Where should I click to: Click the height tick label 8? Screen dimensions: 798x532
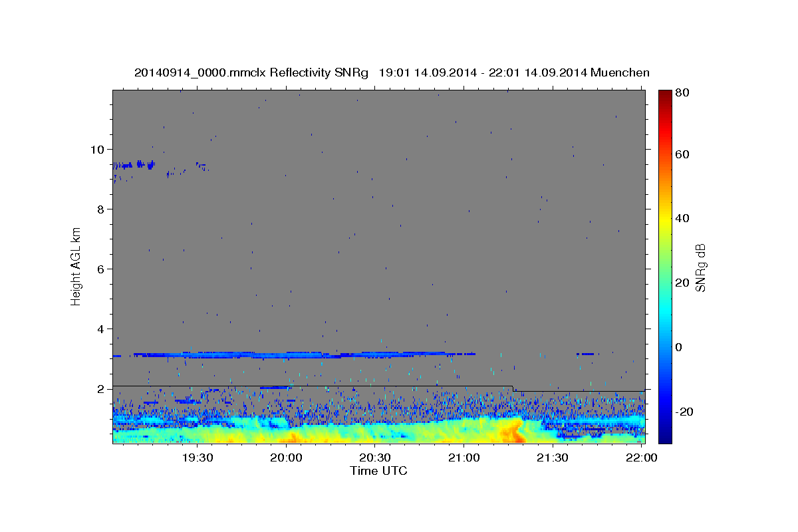point(100,209)
